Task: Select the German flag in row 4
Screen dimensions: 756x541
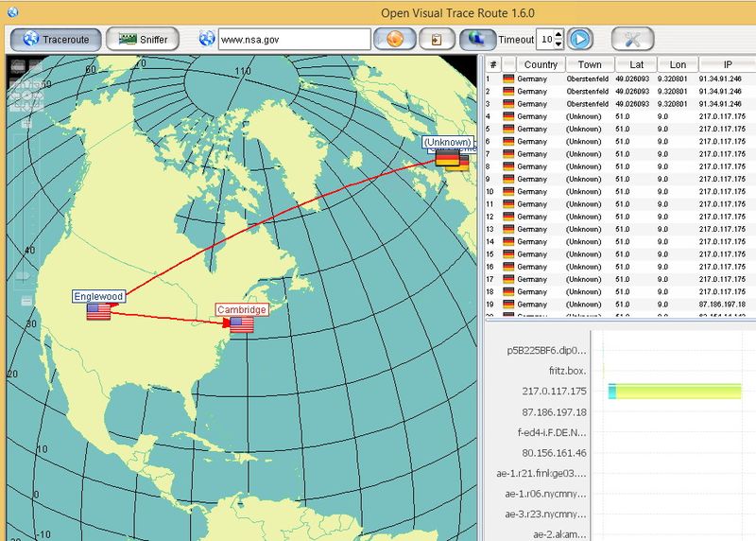Action: coord(508,116)
